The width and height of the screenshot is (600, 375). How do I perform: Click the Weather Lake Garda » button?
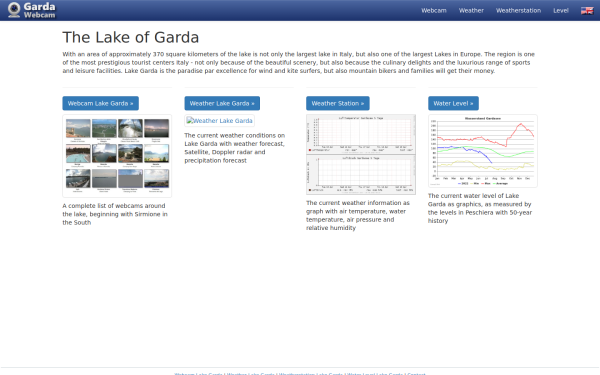tap(222, 103)
